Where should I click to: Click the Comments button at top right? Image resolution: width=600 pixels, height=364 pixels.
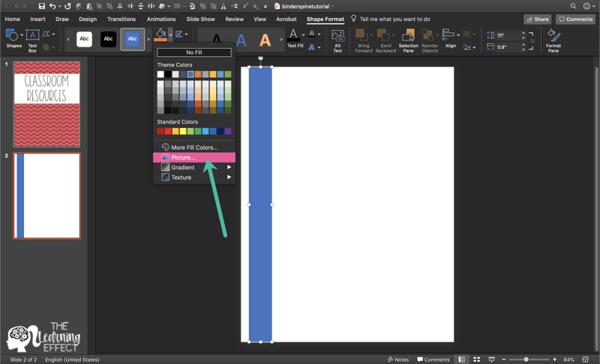575,19
